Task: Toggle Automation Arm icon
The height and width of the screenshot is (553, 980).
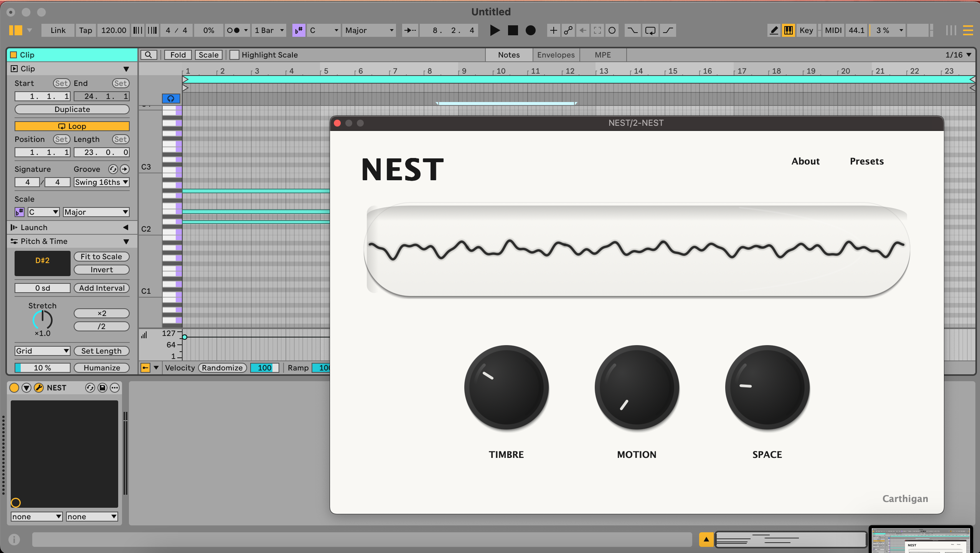Action: click(568, 30)
